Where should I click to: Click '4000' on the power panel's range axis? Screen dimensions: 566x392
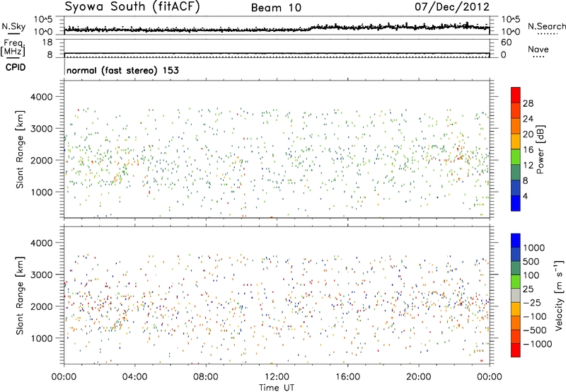click(41, 97)
